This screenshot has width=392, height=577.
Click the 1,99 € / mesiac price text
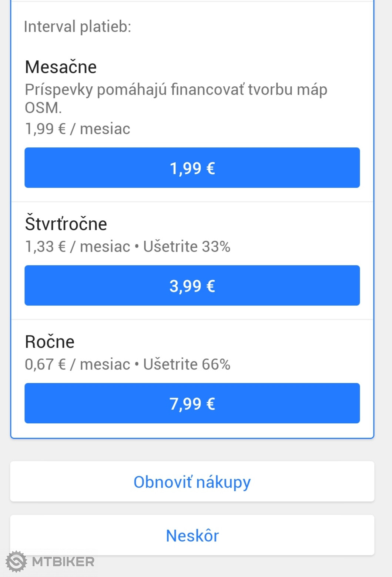[x=77, y=129]
